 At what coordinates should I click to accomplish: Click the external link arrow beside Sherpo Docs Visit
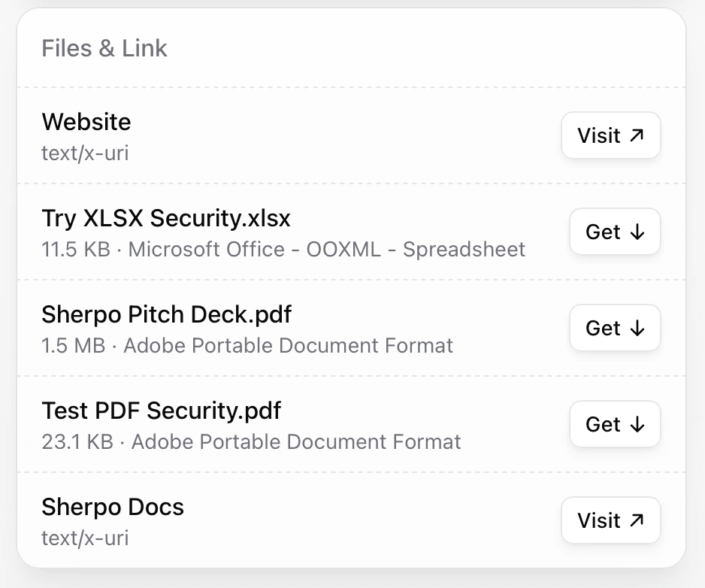point(637,520)
